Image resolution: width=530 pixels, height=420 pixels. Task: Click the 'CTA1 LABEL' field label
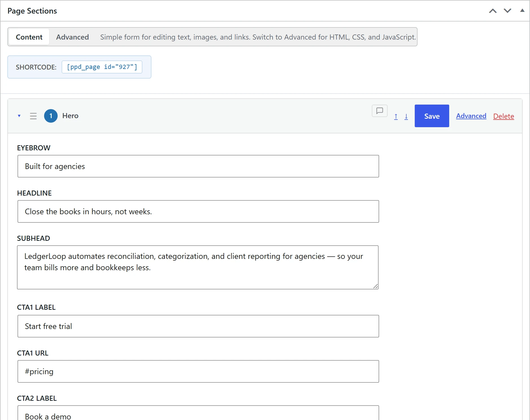[36, 307]
